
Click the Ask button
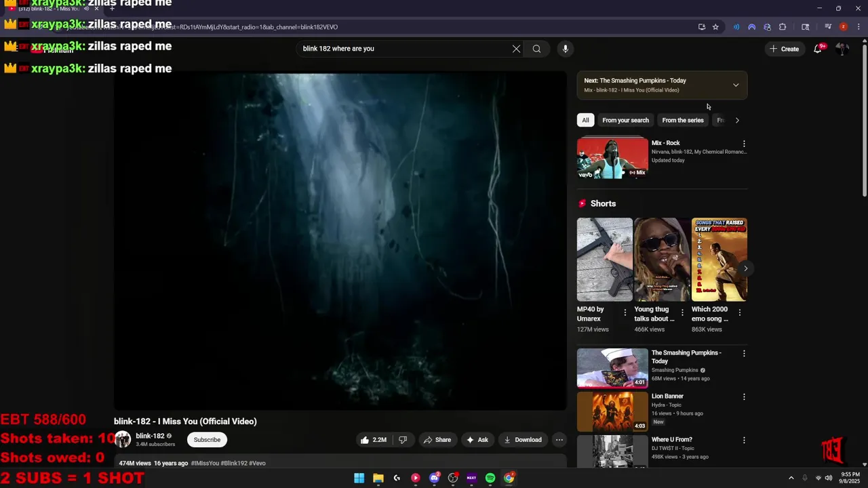click(477, 440)
